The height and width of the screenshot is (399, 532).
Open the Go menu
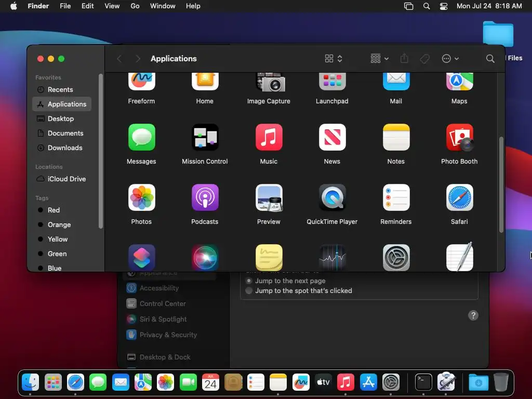click(135, 6)
